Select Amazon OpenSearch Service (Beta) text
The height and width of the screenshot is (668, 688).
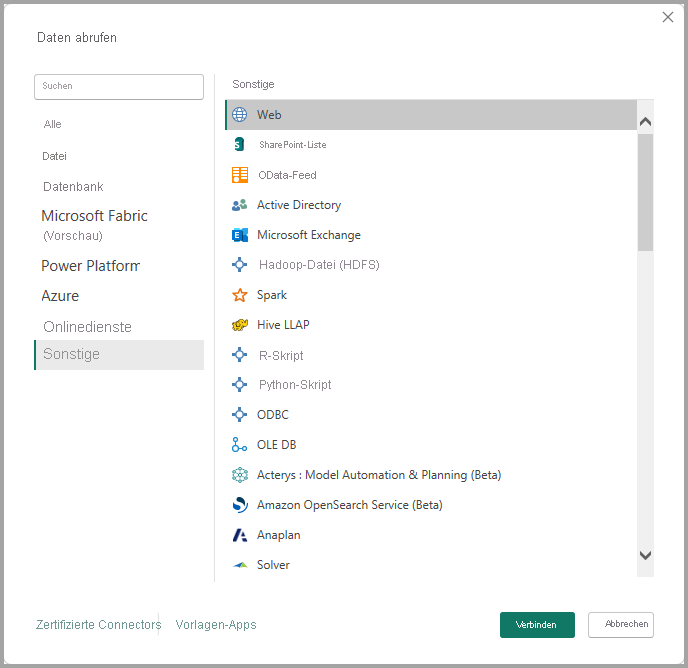(x=350, y=505)
